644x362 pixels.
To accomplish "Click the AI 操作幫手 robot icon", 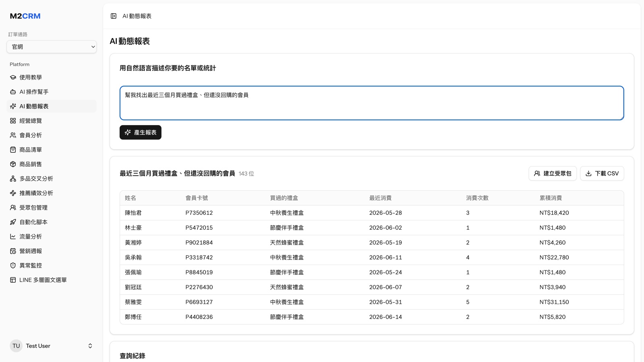I will click(x=13, y=92).
